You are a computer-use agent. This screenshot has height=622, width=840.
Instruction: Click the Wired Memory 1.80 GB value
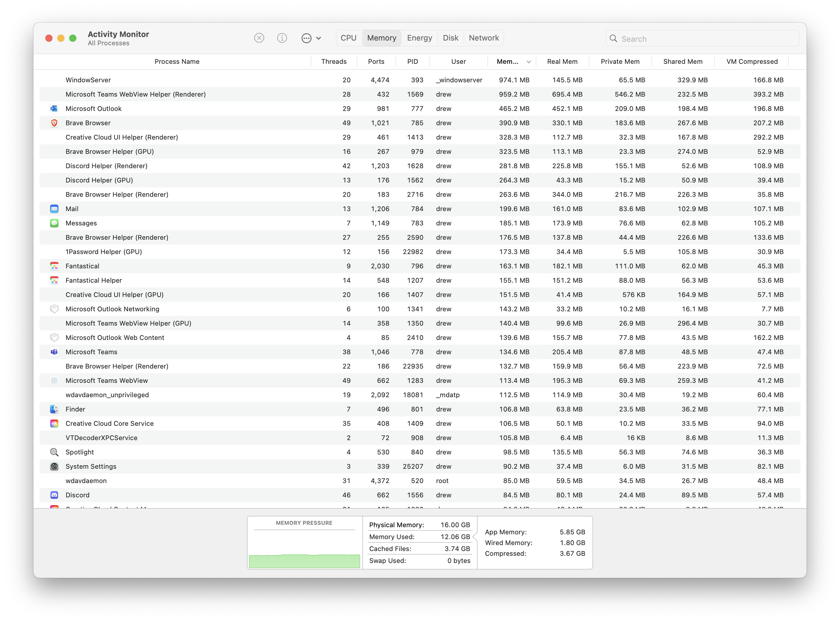(572, 543)
